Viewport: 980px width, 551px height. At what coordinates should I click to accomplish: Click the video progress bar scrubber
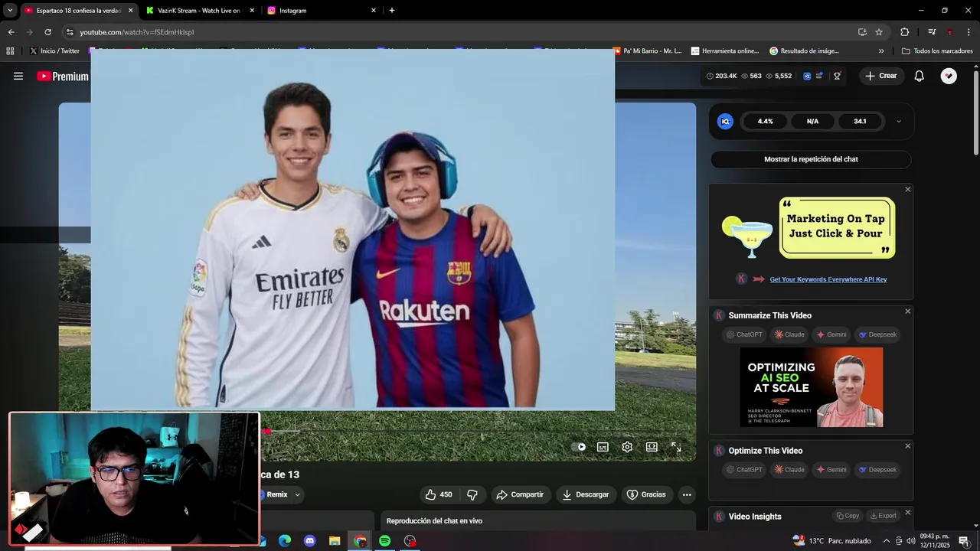point(267,432)
